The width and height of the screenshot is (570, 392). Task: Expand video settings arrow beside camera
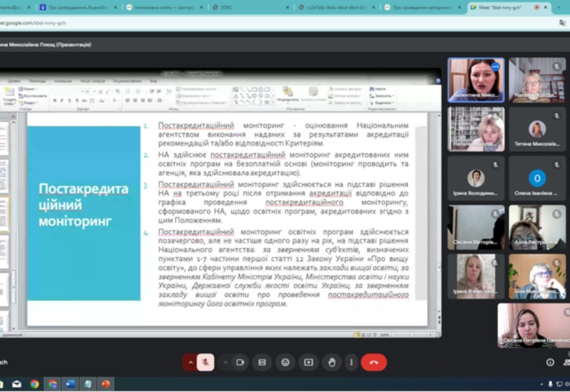click(226, 363)
